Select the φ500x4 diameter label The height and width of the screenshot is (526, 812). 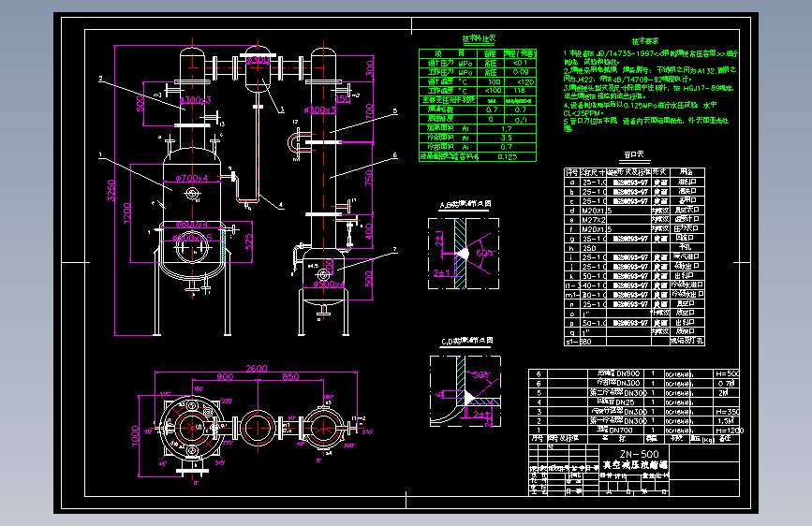click(x=329, y=285)
